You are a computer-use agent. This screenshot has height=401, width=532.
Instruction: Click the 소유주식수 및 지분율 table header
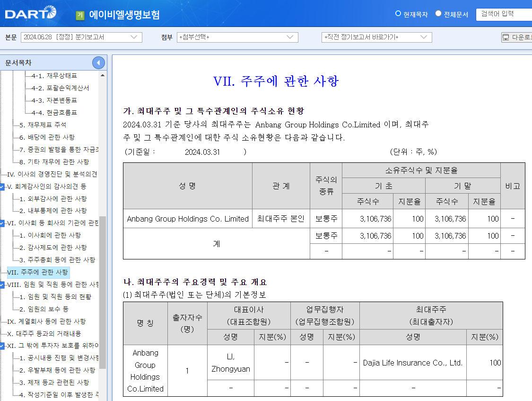421,170
